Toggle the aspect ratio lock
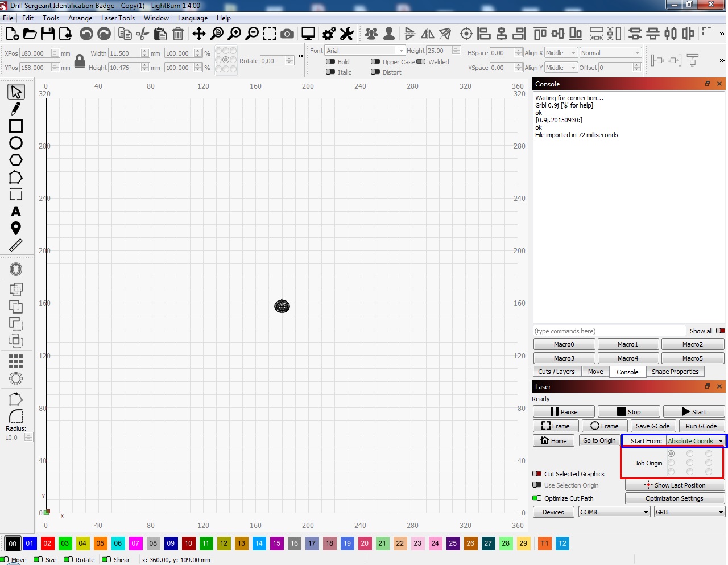728x565 pixels. pos(80,60)
